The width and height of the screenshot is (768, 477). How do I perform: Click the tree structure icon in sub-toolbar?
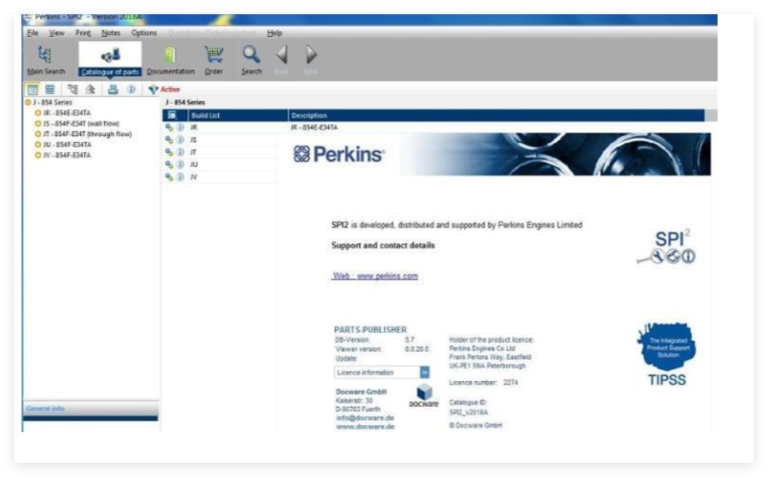tap(72, 90)
